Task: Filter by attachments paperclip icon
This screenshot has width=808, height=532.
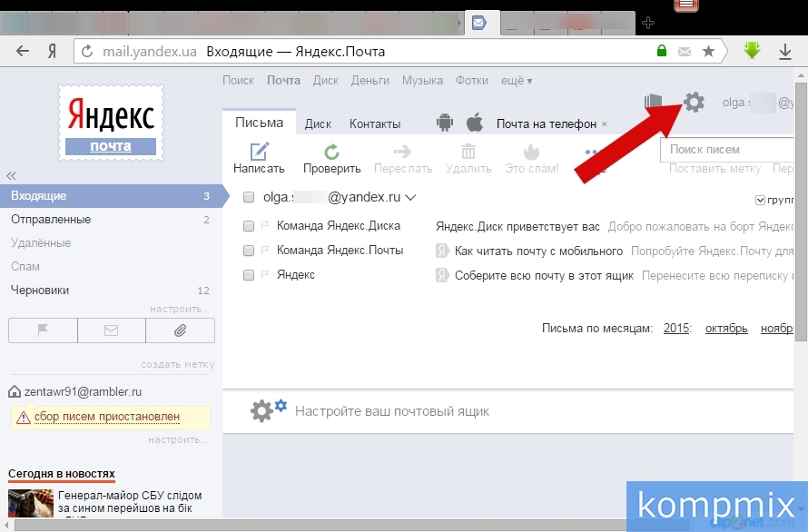Action: click(180, 330)
